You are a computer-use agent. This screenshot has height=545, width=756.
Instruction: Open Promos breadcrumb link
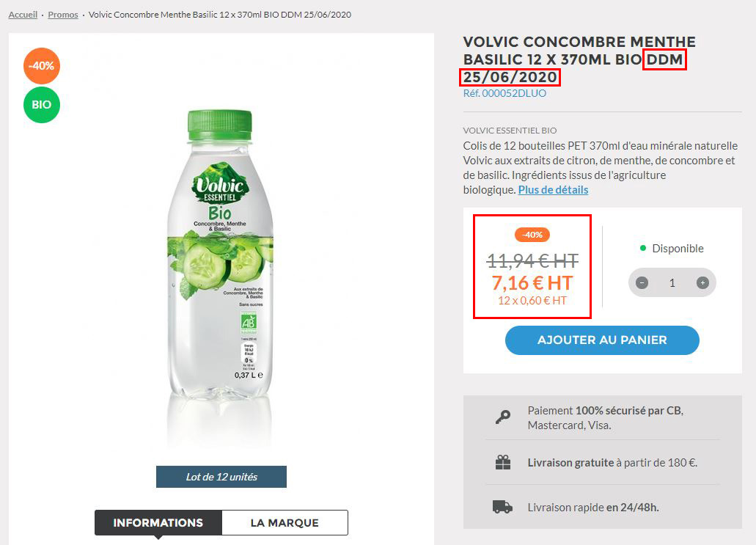[x=62, y=15]
